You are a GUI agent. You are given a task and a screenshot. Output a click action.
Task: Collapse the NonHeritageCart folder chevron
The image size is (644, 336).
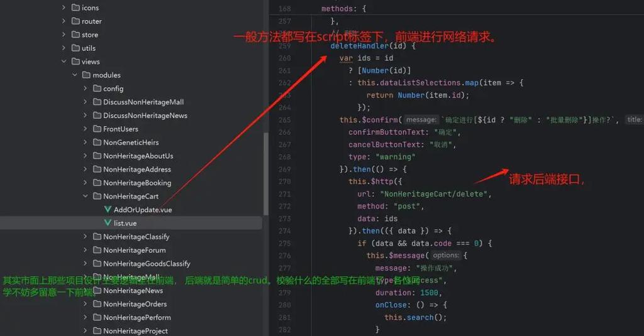click(86, 196)
